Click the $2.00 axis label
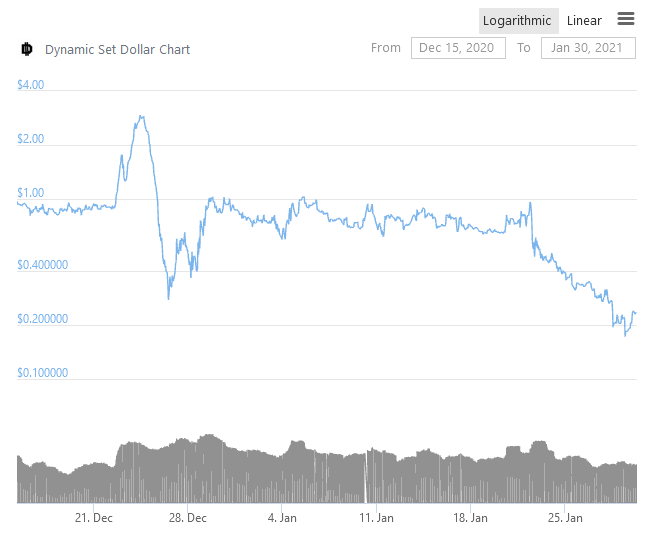This screenshot has width=646, height=535. click(31, 139)
